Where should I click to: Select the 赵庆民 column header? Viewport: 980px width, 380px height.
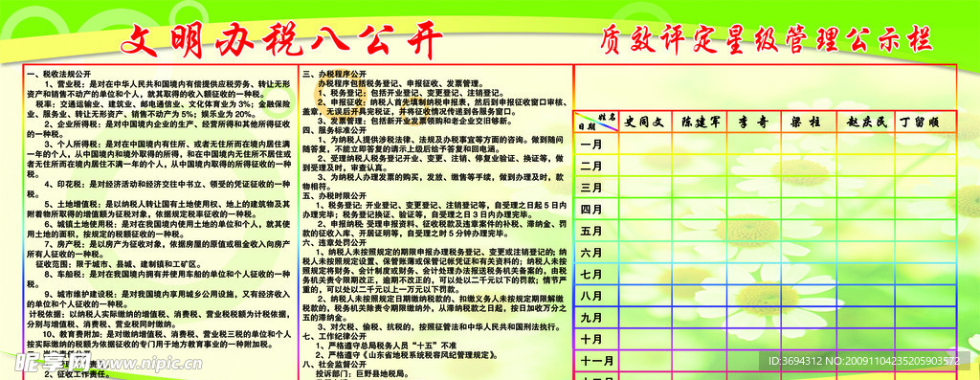866,122
